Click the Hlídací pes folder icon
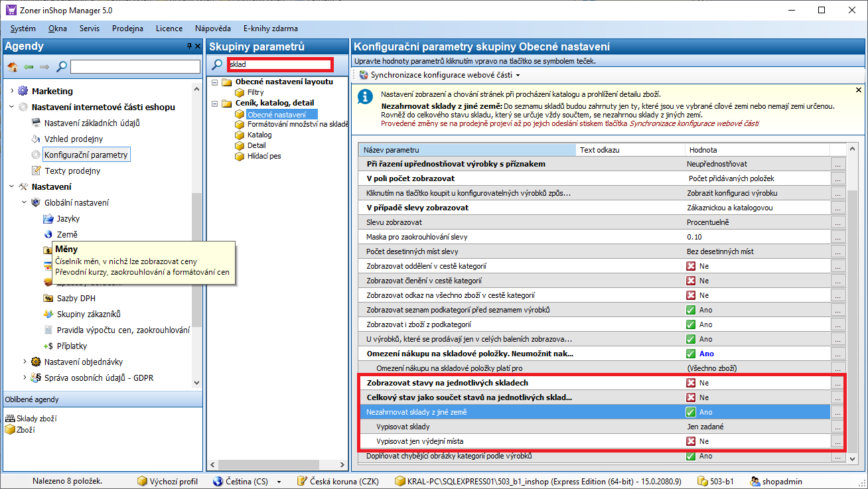Image resolution: width=868 pixels, height=489 pixels. (x=240, y=156)
